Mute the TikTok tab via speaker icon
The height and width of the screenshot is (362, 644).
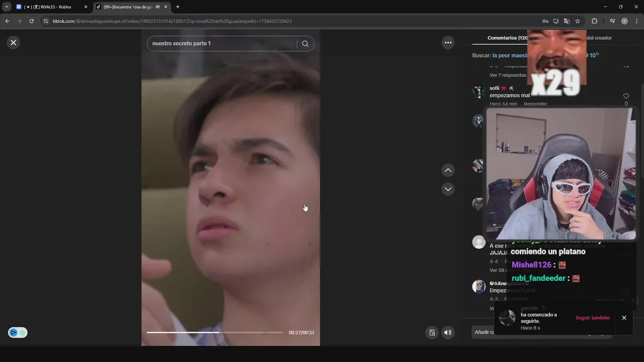click(x=157, y=7)
